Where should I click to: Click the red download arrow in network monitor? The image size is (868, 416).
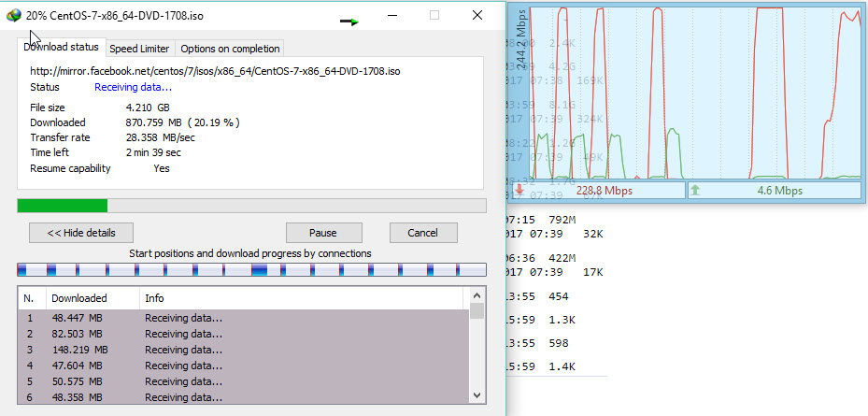pos(519,191)
